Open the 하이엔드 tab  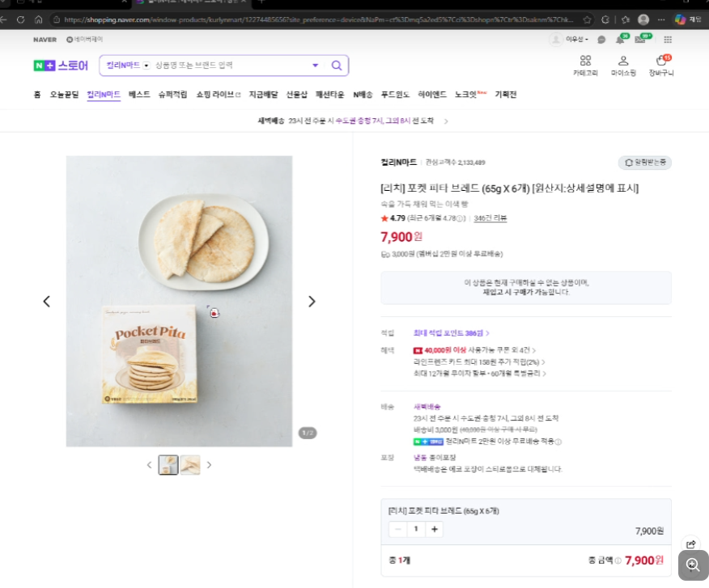[x=432, y=95]
